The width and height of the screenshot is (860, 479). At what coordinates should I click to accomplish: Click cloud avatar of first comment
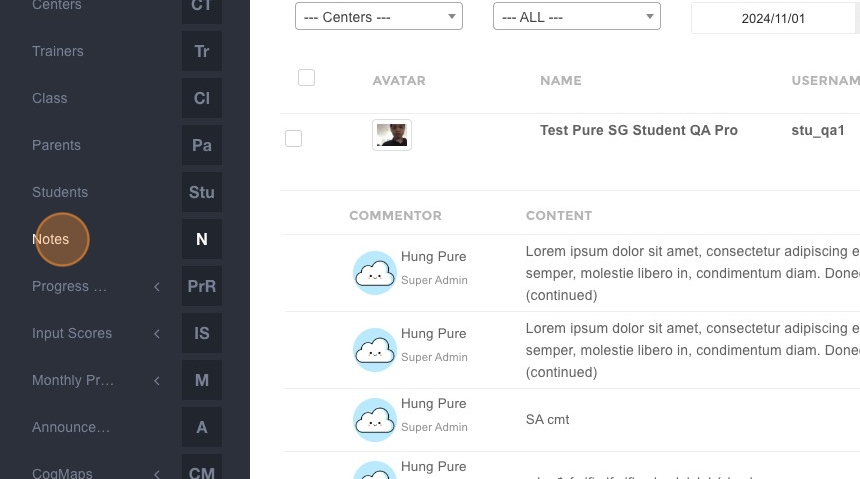(x=375, y=273)
